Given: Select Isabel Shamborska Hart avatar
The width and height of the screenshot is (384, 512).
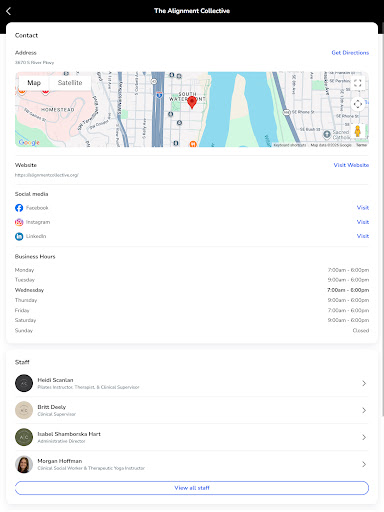Looking at the screenshot, I should [x=24, y=437].
